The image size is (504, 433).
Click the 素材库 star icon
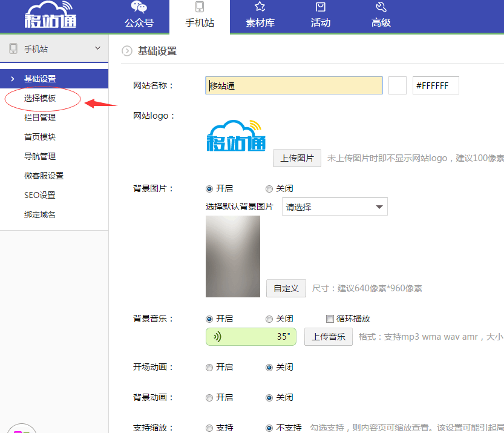tap(260, 8)
